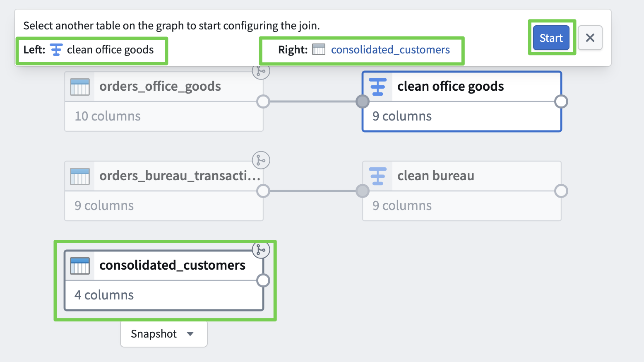644x362 pixels.
Task: Click the Start join button
Action: coord(551,38)
